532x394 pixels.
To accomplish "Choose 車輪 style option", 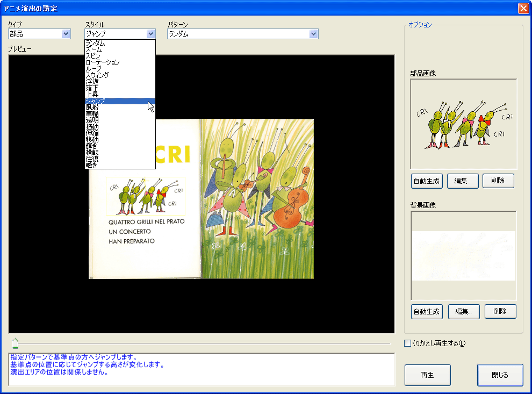I will 120,114.
